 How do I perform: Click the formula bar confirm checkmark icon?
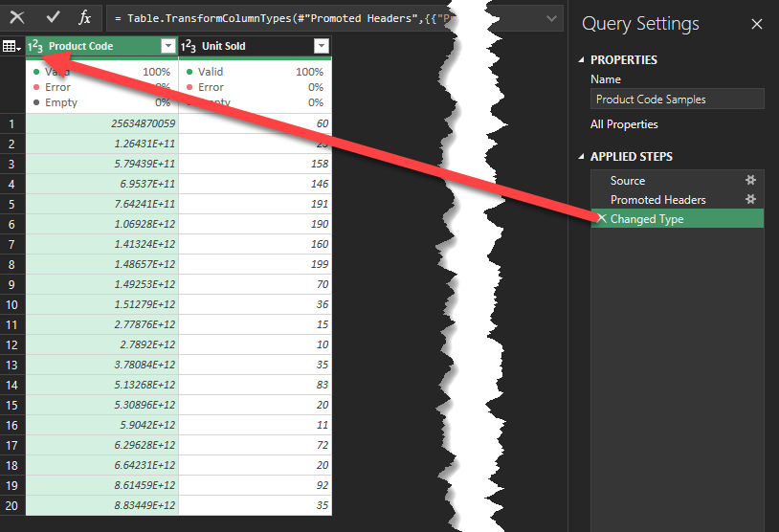point(53,17)
